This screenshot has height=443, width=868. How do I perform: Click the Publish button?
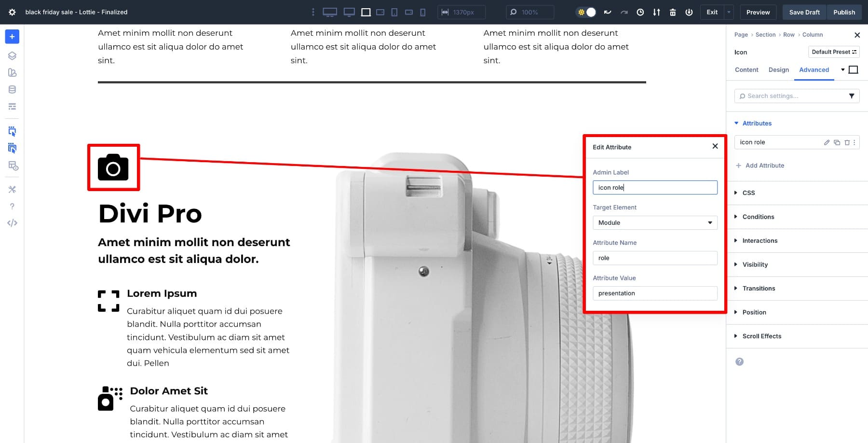pos(844,12)
